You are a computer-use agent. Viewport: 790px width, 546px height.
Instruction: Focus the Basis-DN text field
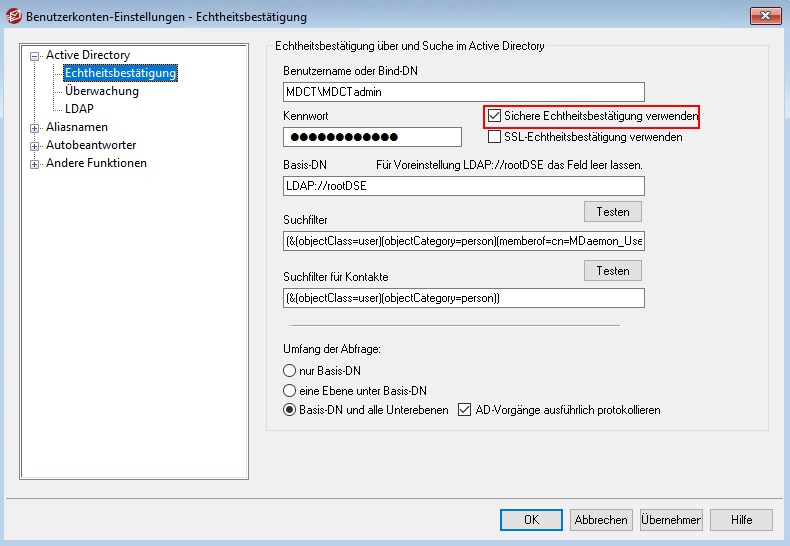coord(464,186)
